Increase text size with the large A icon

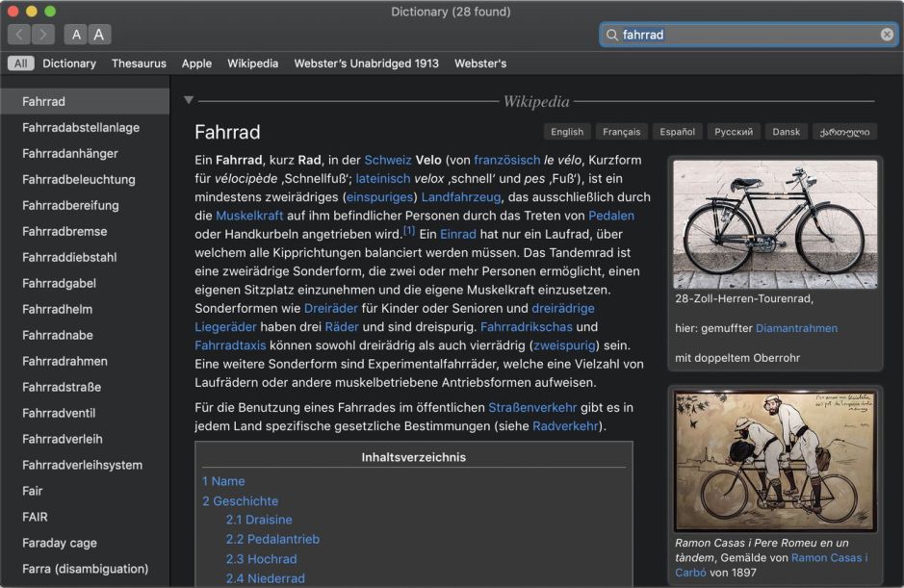click(x=100, y=35)
